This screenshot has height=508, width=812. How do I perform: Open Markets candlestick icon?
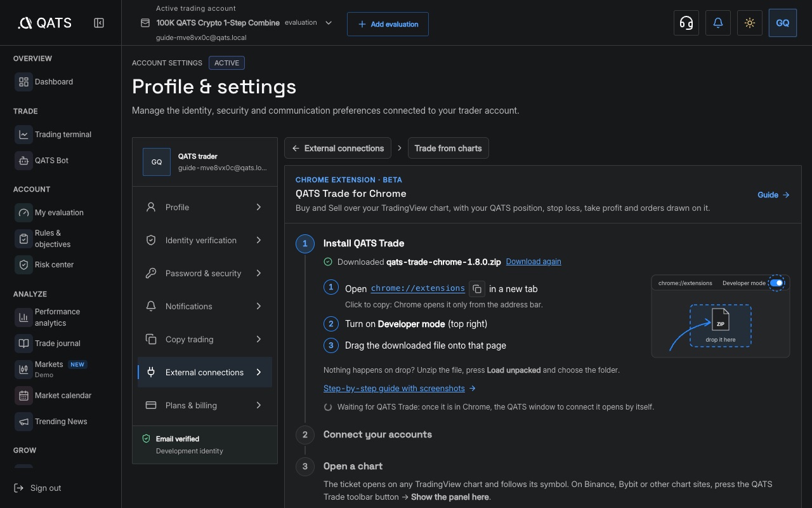[x=23, y=370]
